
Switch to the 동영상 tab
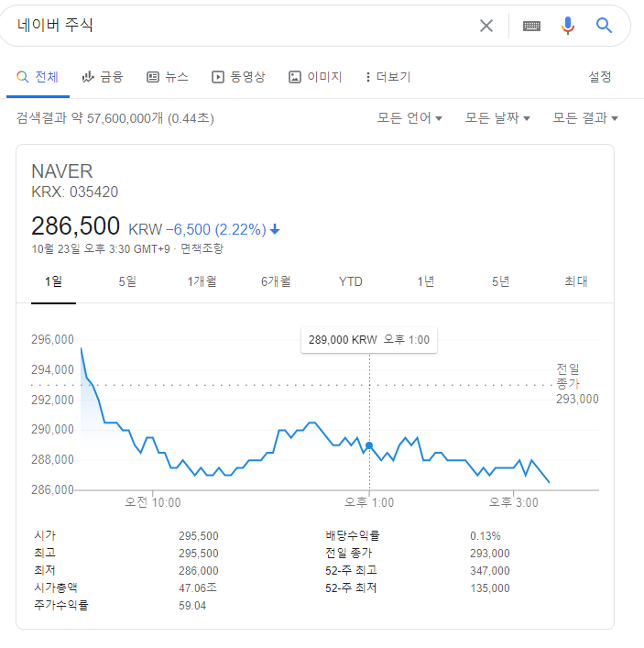(x=238, y=77)
